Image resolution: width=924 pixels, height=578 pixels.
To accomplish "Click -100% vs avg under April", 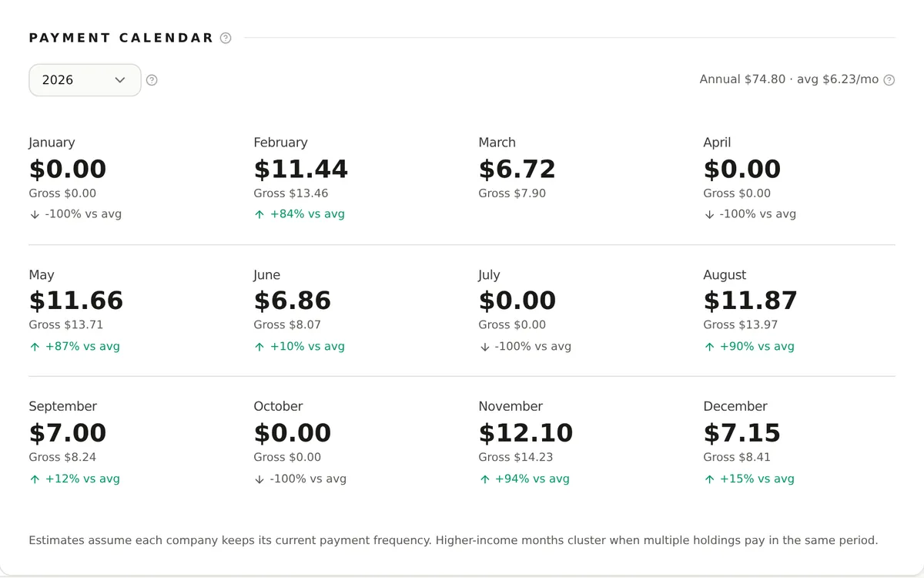I will [750, 214].
